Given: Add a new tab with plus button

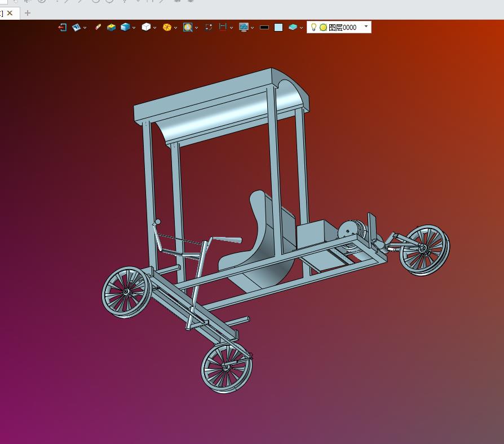Looking at the screenshot, I should tap(28, 13).
